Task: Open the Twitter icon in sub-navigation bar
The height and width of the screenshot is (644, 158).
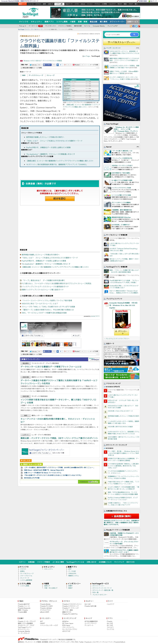Action: point(136,26)
